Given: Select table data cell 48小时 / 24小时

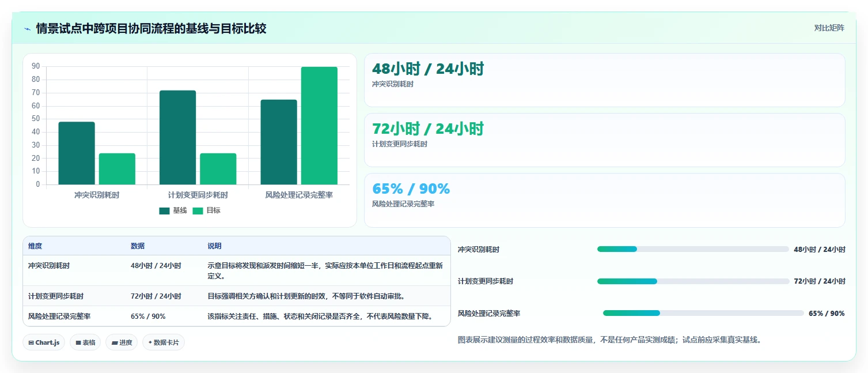Looking at the screenshot, I should (156, 266).
